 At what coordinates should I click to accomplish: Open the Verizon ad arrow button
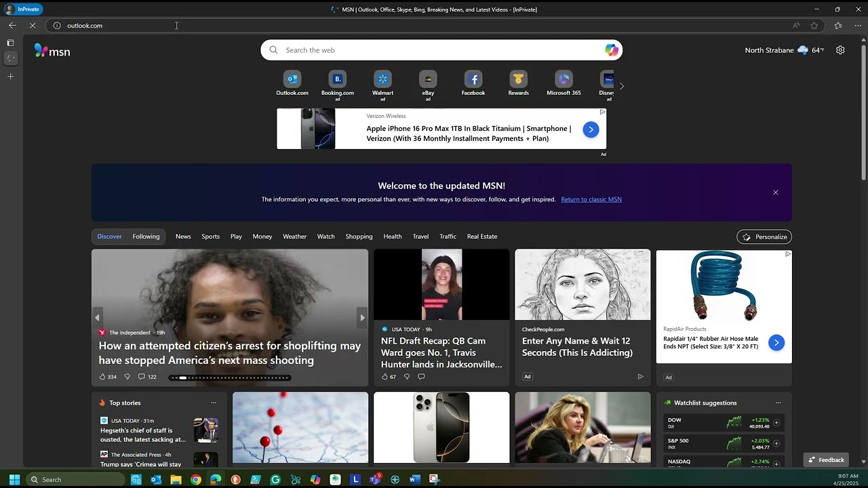(591, 129)
